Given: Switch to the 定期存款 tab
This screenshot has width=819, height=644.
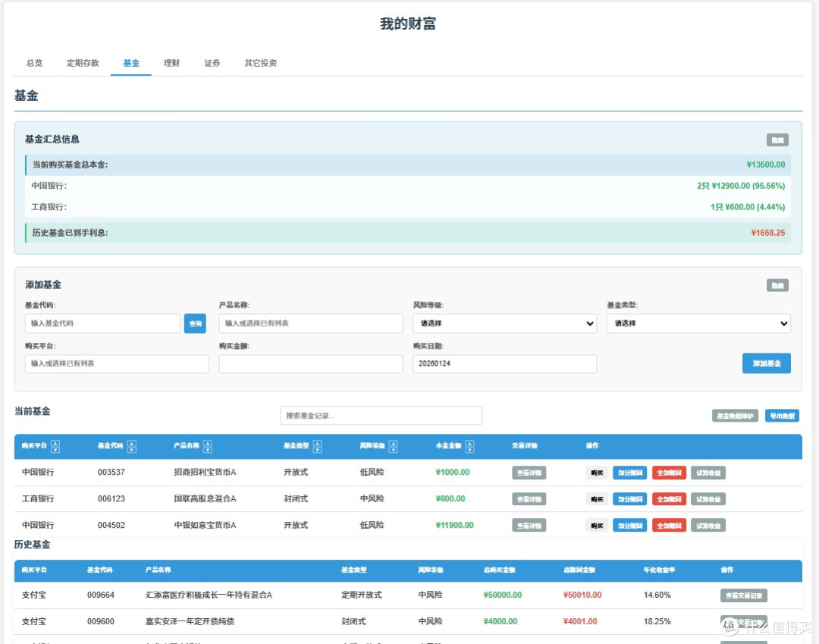Looking at the screenshot, I should [83, 63].
